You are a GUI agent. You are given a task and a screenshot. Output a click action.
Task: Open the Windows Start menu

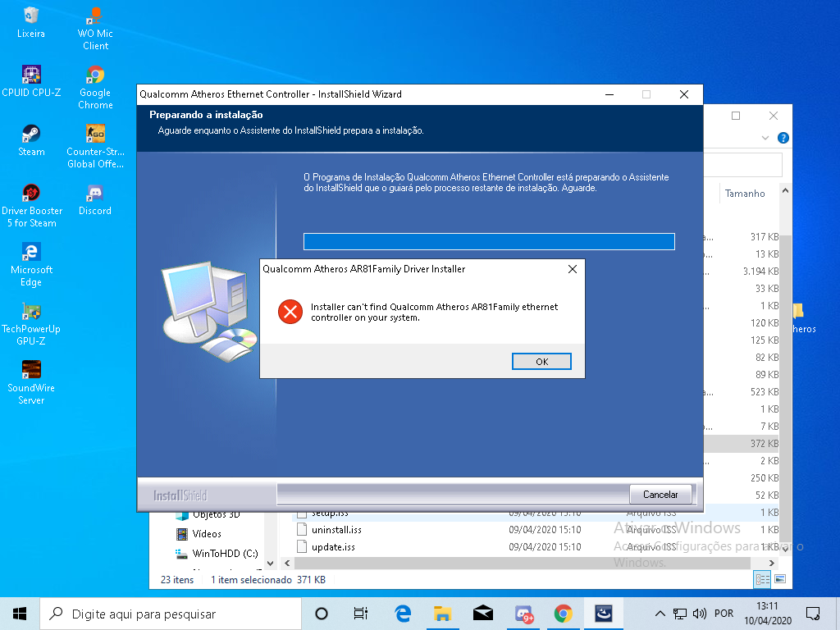click(20, 614)
